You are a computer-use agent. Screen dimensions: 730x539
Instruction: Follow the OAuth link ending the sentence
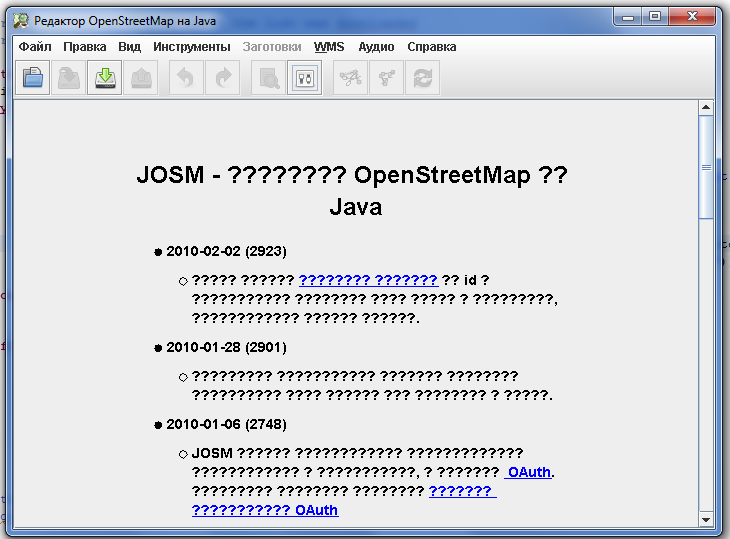point(528,472)
